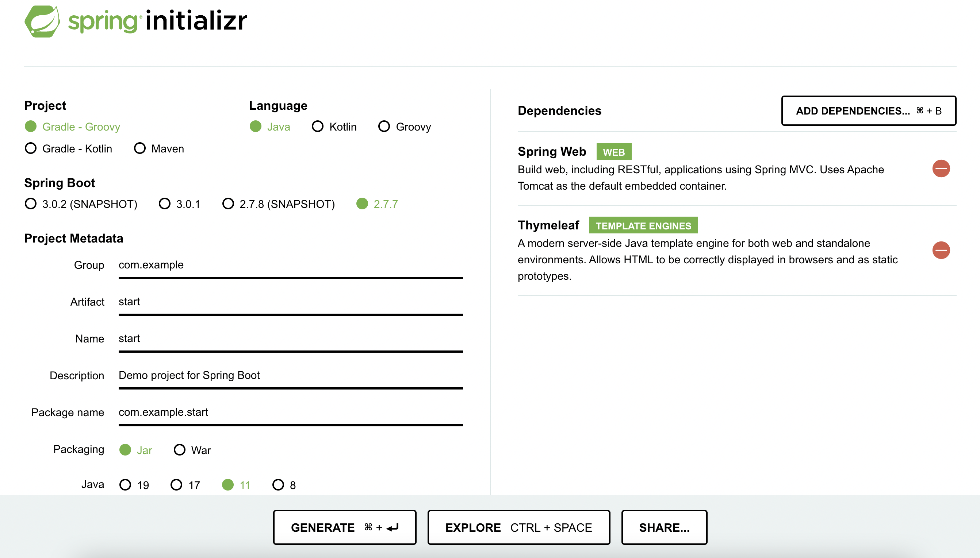Remove the Thymeleaf dependency

pos(941,250)
